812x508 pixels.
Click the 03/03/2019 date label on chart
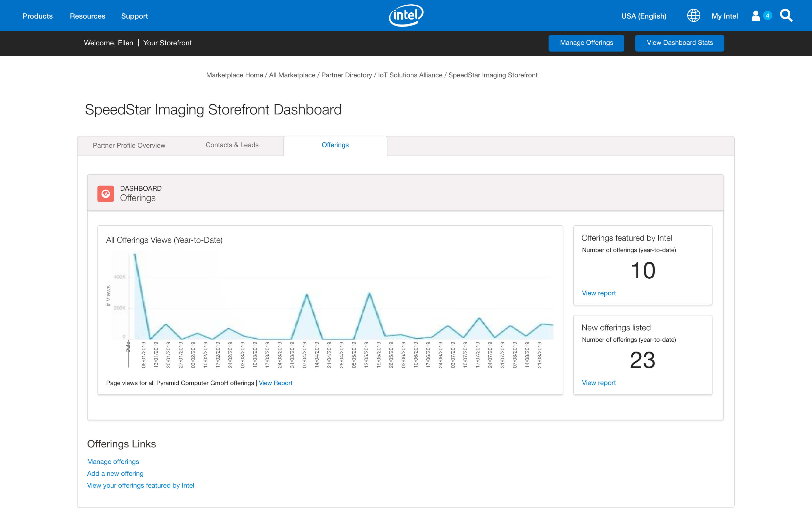pos(242,355)
